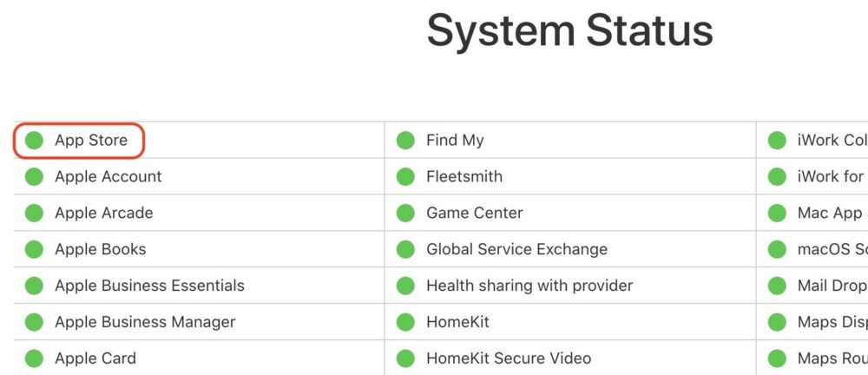Click the green dot by Global Service Exchange
The width and height of the screenshot is (868, 375).
[405, 249]
